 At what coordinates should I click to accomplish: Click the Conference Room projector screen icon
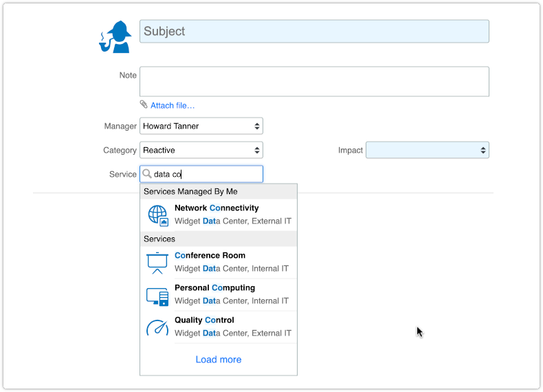pyautogui.click(x=157, y=263)
